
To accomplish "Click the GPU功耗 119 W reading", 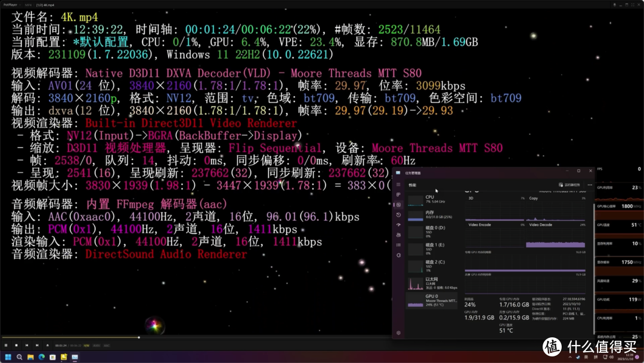I will point(619,299).
